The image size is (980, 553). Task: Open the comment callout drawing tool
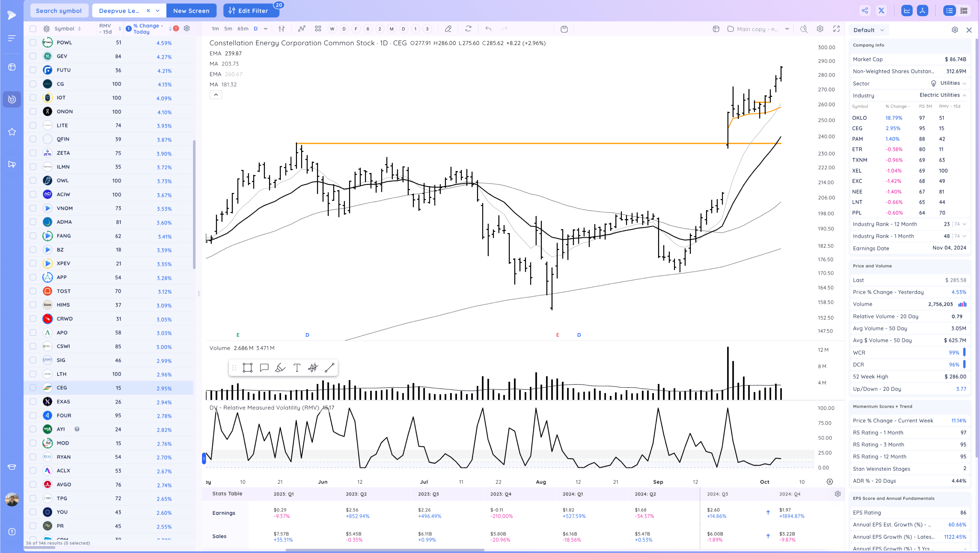[264, 367]
